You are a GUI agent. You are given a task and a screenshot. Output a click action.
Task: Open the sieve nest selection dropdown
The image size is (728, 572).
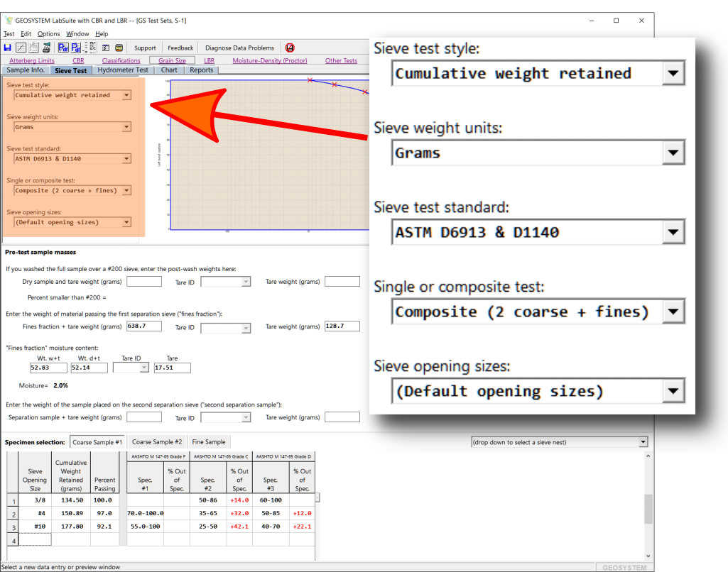[643, 442]
